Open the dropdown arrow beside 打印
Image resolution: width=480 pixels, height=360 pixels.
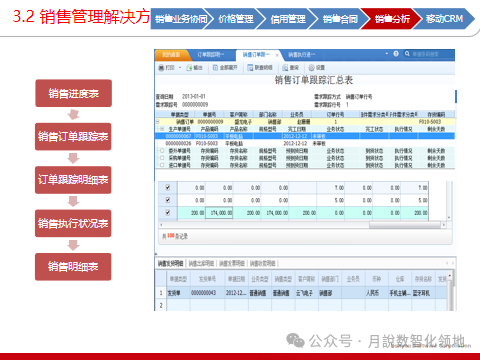click(180, 68)
